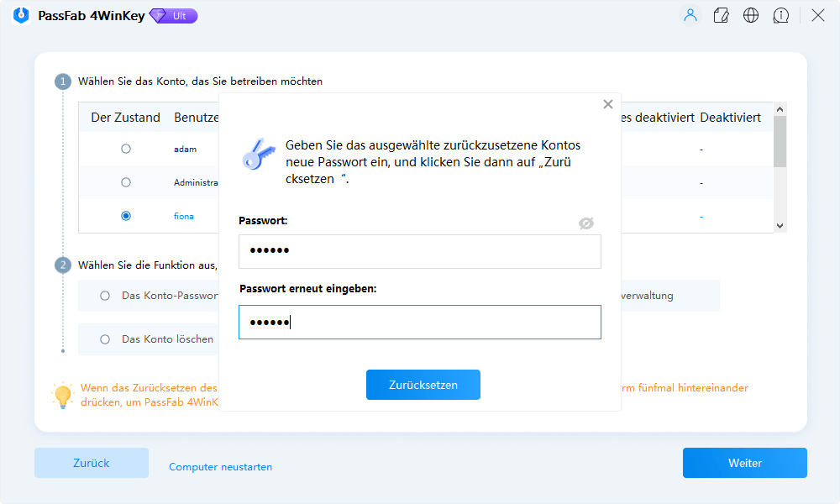Toggle password visibility with the eye icon
This screenshot has height=504, width=840.
[586, 223]
